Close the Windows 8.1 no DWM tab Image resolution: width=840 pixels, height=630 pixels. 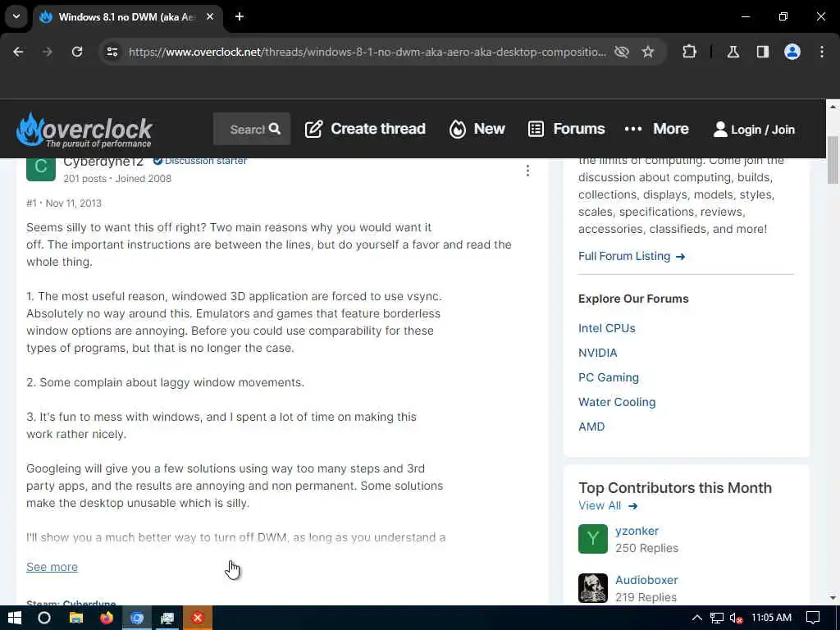point(210,16)
